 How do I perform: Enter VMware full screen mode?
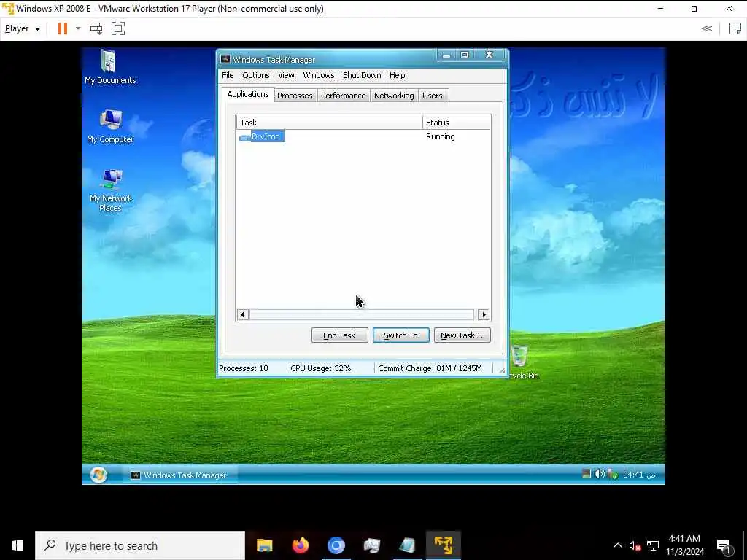[x=118, y=28]
